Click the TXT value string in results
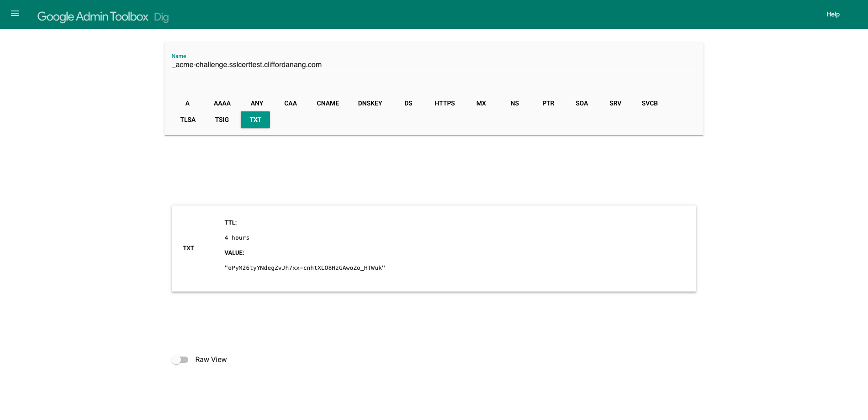Image resolution: width=868 pixels, height=420 pixels. pyautogui.click(x=305, y=268)
